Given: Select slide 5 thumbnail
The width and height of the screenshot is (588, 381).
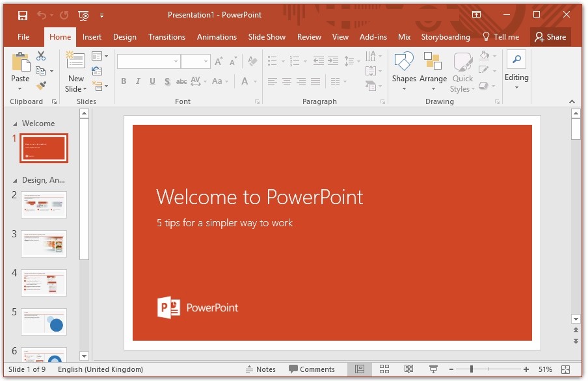Looking at the screenshot, I should tap(44, 322).
